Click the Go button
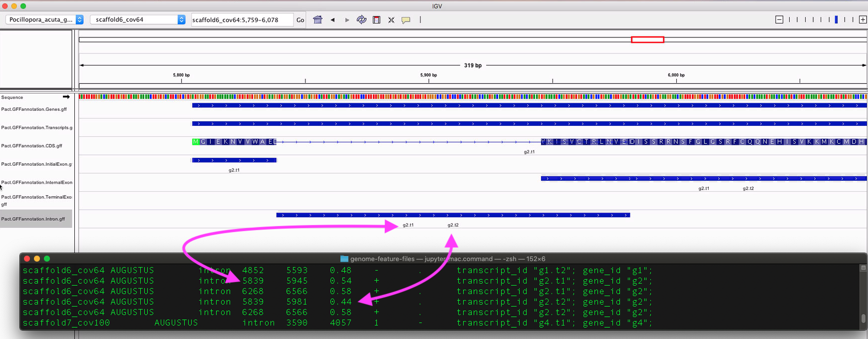The height and width of the screenshot is (339, 868). (300, 20)
